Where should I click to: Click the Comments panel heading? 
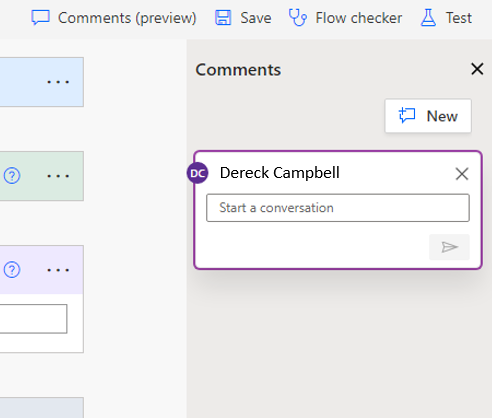[238, 70]
